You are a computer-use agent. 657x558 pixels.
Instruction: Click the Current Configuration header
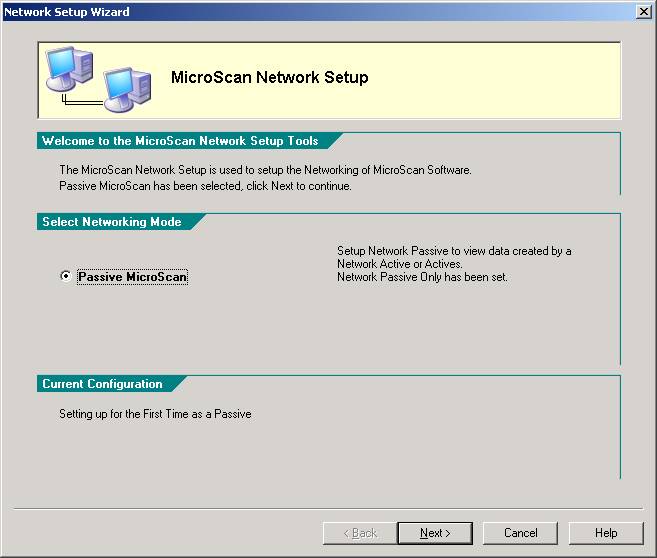[102, 384]
